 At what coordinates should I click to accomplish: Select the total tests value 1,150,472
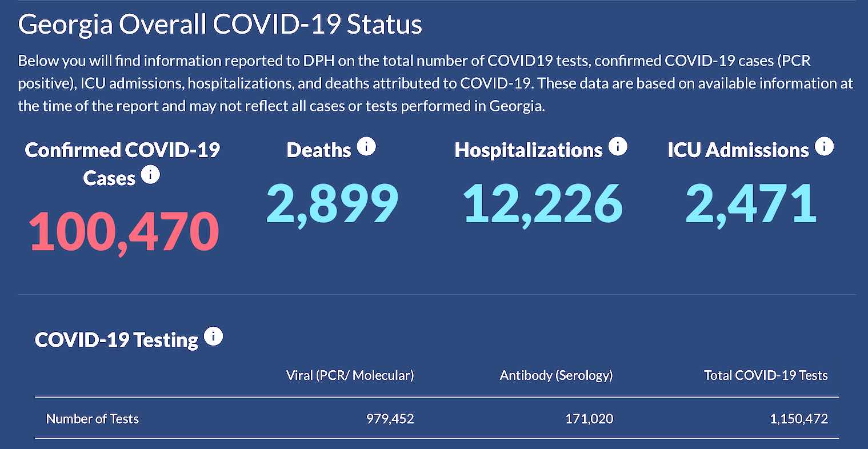pos(799,419)
